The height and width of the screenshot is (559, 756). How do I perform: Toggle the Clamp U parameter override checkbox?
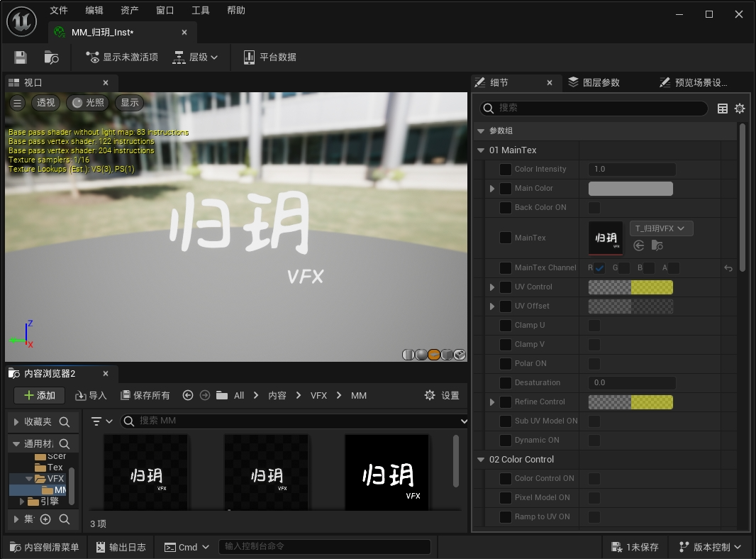coord(506,326)
